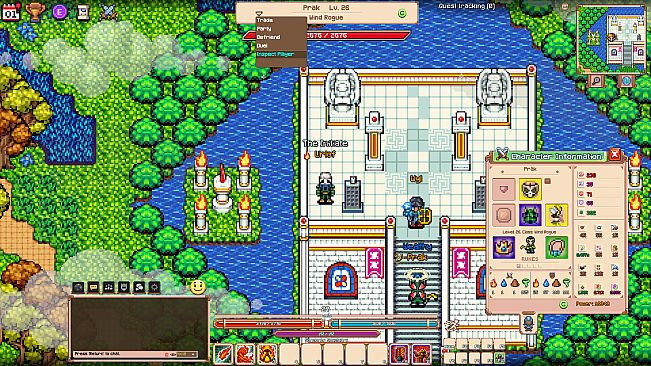651x366 pixels.
Task: Close the Character Information window
Action: coord(615,154)
